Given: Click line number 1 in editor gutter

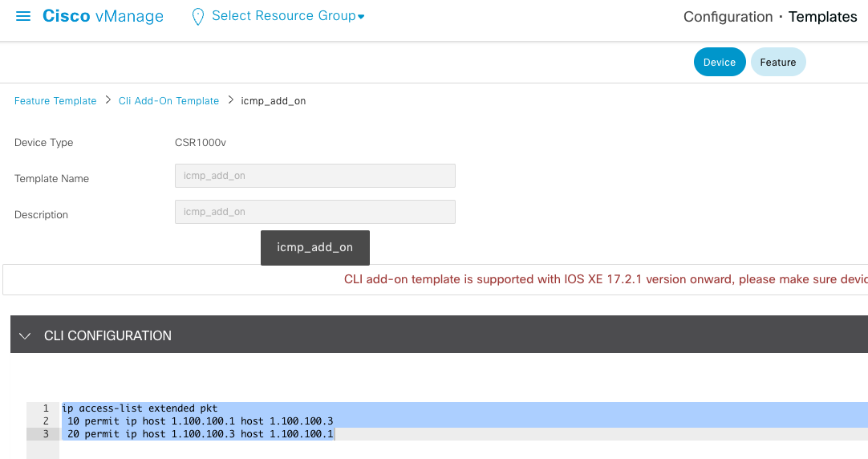Looking at the screenshot, I should (x=46, y=408).
